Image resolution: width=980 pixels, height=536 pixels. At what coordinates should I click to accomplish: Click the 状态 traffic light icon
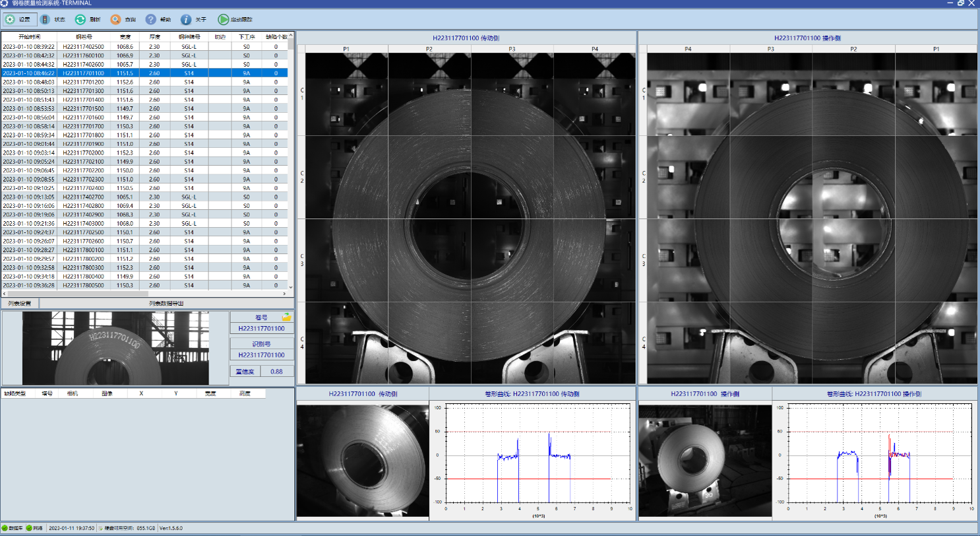pos(46,20)
